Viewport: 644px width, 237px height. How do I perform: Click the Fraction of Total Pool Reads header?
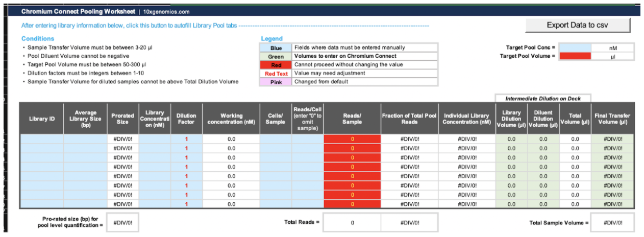(x=410, y=118)
